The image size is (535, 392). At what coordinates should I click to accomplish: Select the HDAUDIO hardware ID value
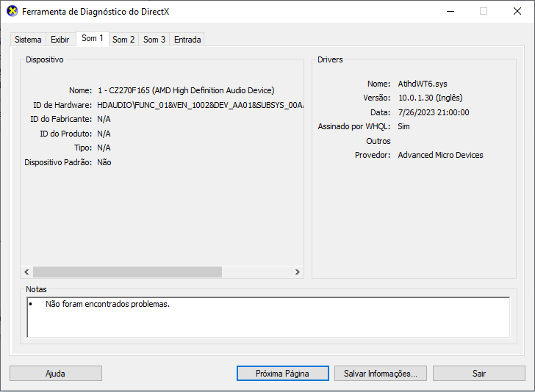tap(201, 105)
